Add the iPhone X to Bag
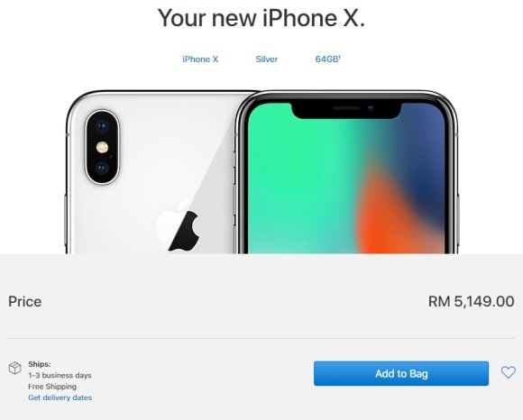523x420 pixels. click(x=401, y=373)
